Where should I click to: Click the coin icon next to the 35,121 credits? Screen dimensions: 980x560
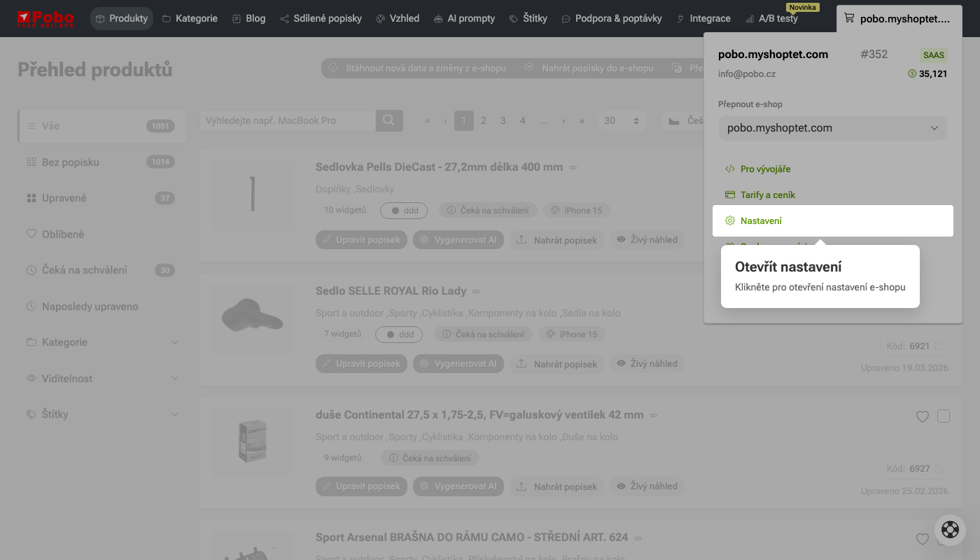pyautogui.click(x=911, y=73)
